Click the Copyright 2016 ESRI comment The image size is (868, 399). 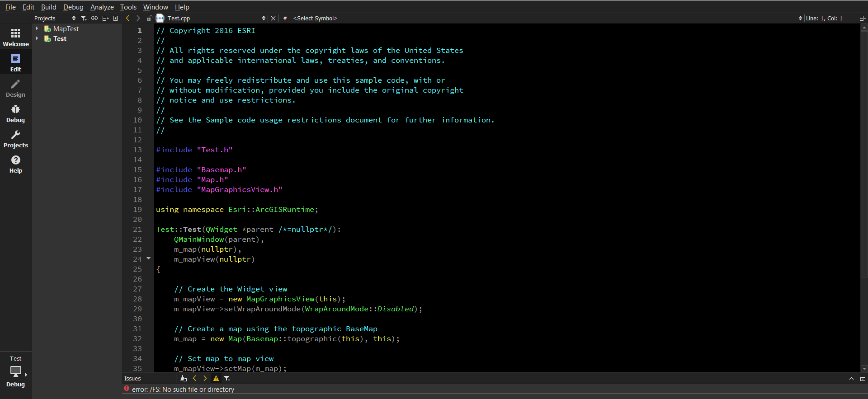[206, 30]
